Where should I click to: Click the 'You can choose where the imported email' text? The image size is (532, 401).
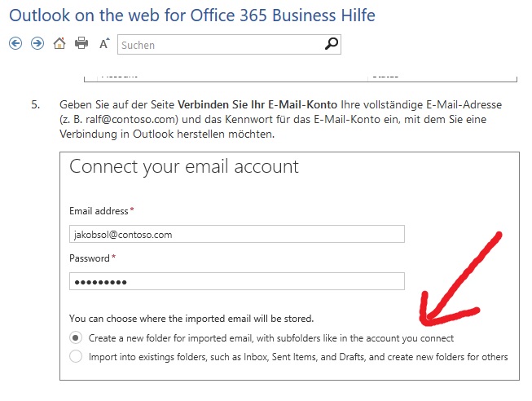191,319
